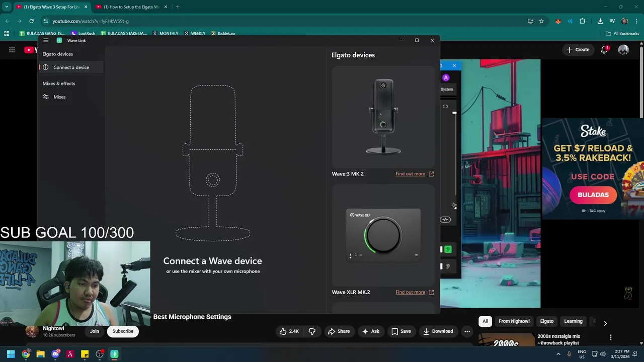Screen dimensions: 644x362
Task: Open Find out more for Wave XLR MK.2
Action: tap(410, 292)
